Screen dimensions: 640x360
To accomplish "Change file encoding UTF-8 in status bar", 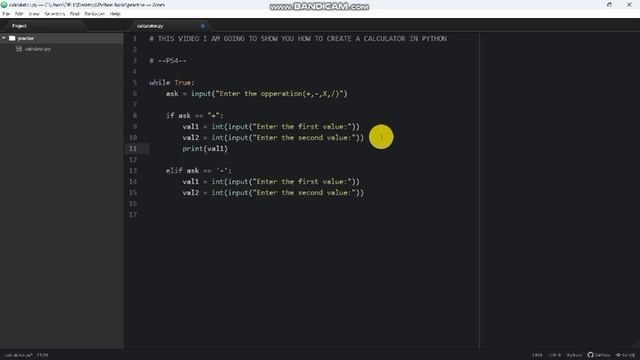I will click(554, 355).
